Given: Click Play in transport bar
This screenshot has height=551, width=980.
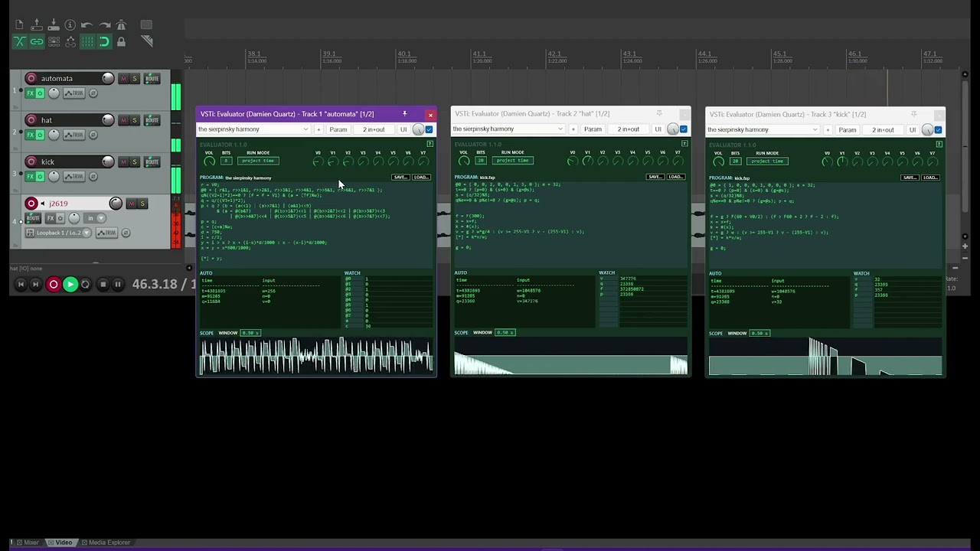Looking at the screenshot, I should [70, 285].
